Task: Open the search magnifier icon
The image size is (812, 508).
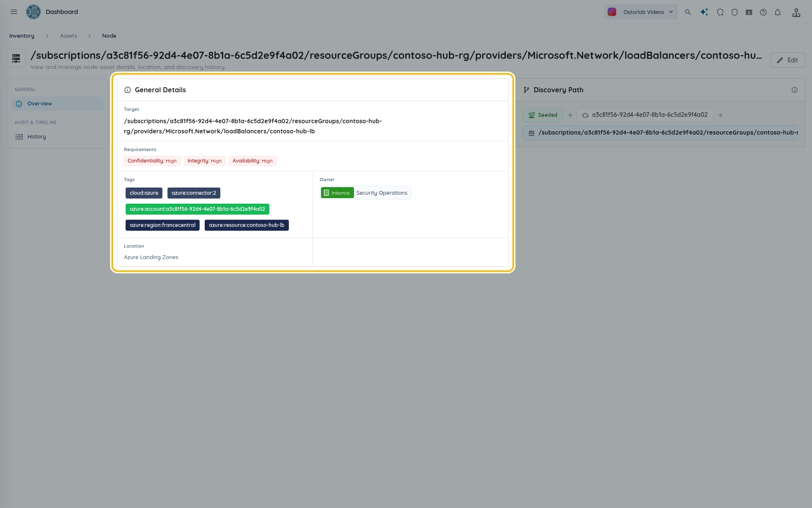Action: (x=688, y=12)
